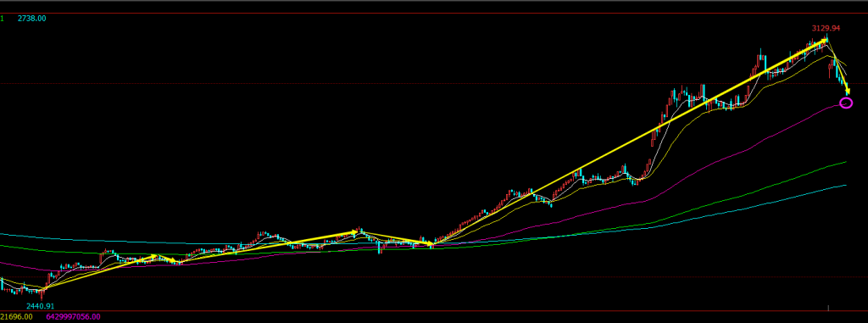The height and width of the screenshot is (323, 868).
Task: Click the downward yellow arrowhead above magenta circle
Action: [847, 91]
